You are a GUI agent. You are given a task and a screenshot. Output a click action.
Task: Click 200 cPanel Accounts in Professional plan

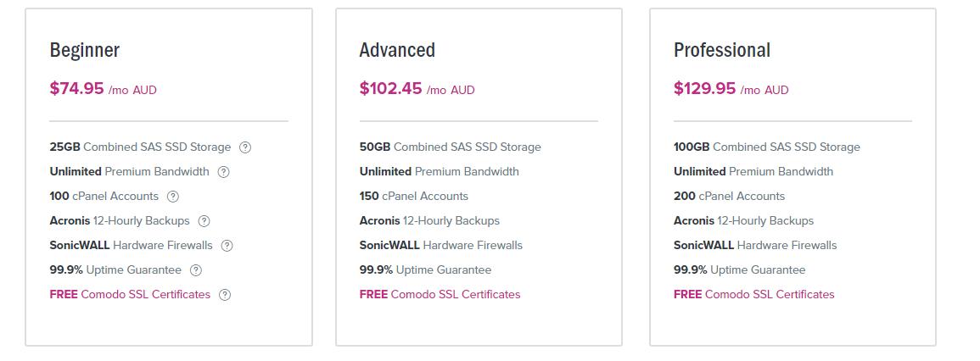tap(729, 196)
